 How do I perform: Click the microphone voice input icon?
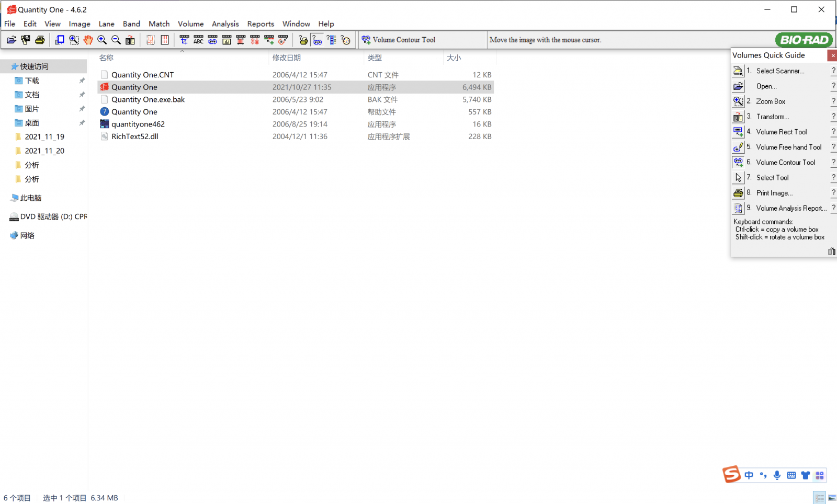(777, 475)
